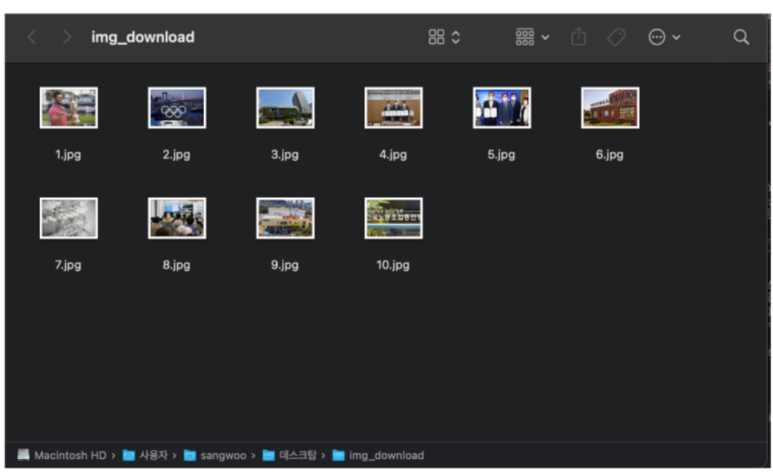This screenshot has height=476, width=773.
Task: Click the file name 2.jpg
Action: [x=176, y=155]
